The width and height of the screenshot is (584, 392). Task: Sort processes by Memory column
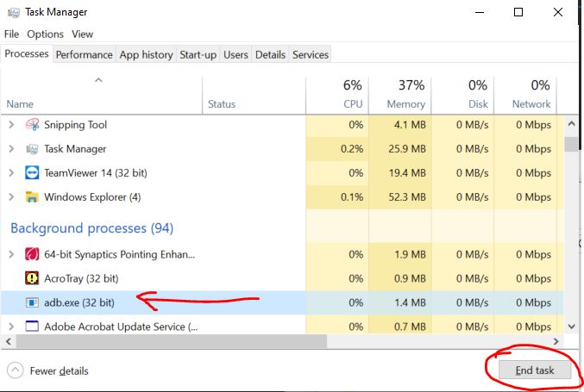coord(400,96)
